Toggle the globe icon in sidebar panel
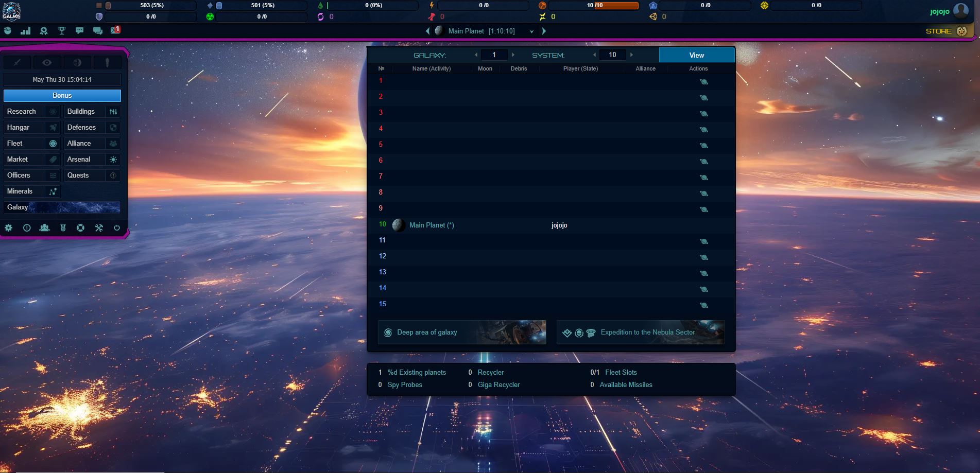This screenshot has width=980, height=473. coord(77,63)
